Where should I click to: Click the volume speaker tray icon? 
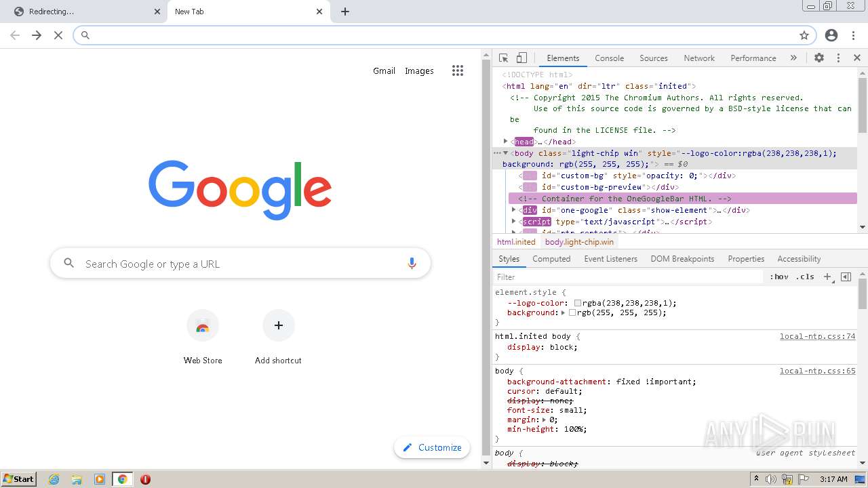pyautogui.click(x=771, y=479)
